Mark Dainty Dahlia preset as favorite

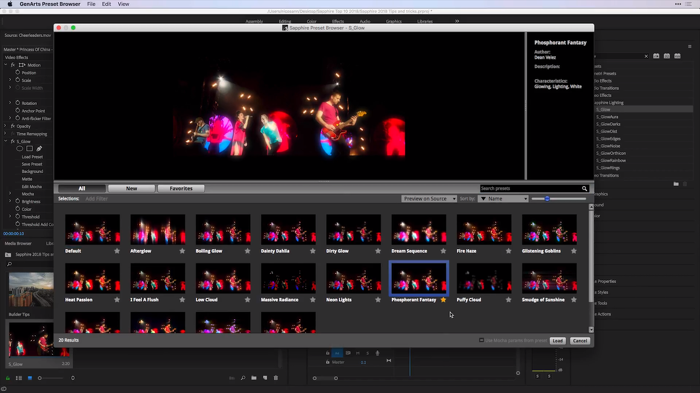pos(312,251)
